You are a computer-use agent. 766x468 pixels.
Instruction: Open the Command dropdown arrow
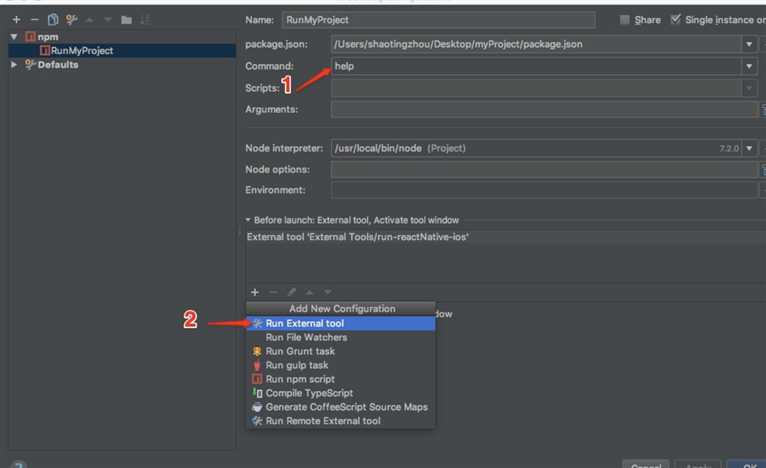click(x=748, y=66)
